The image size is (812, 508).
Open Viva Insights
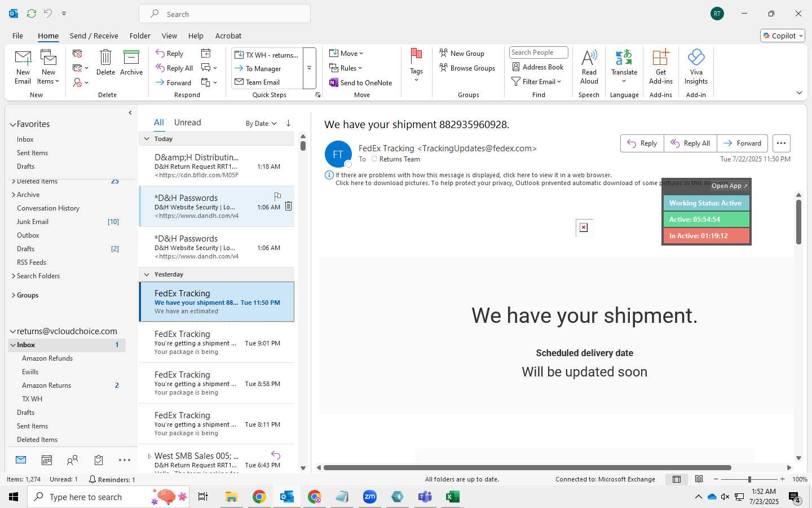click(696, 67)
